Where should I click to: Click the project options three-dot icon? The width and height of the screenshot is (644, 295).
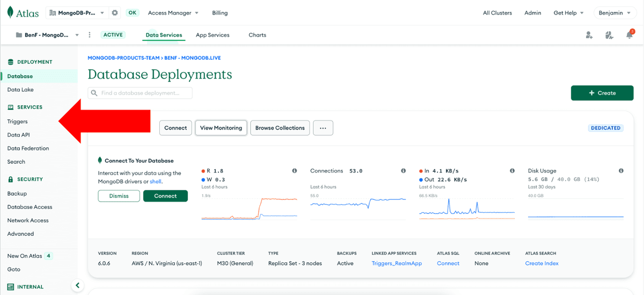click(x=90, y=35)
